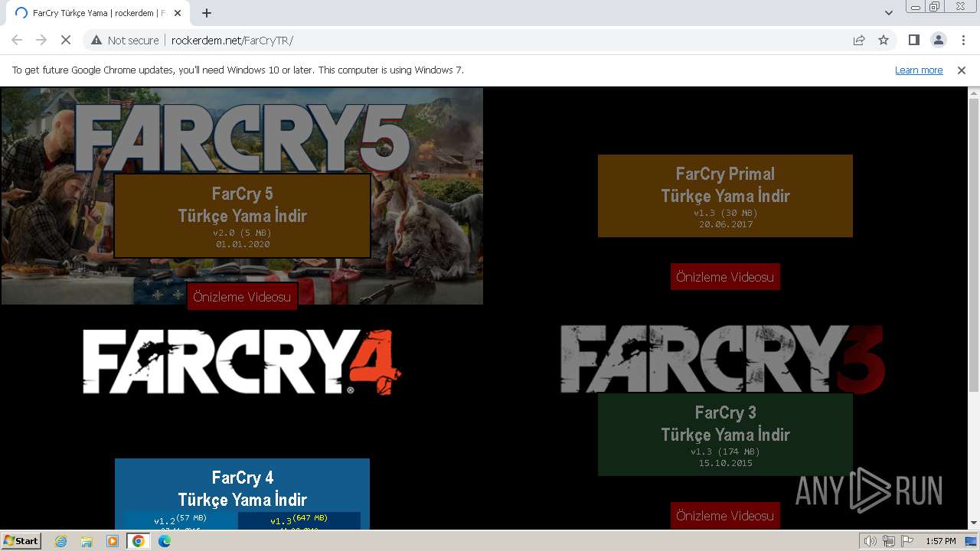The image size is (980, 551).
Task: Open the Chrome three-dot menu
Action: point(962,40)
